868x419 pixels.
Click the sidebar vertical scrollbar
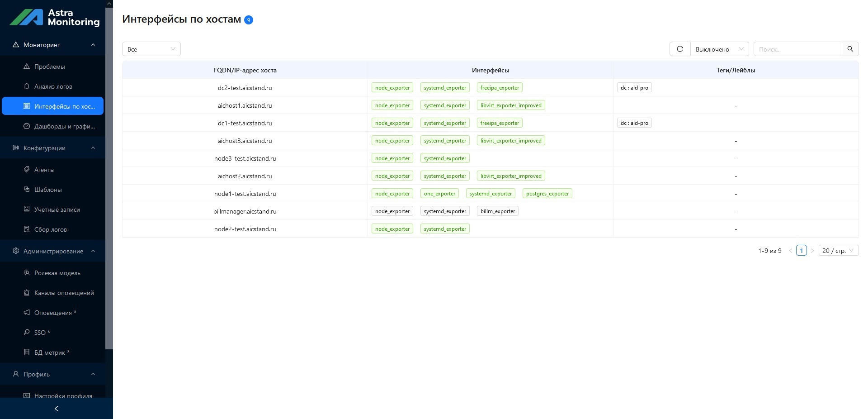click(109, 181)
